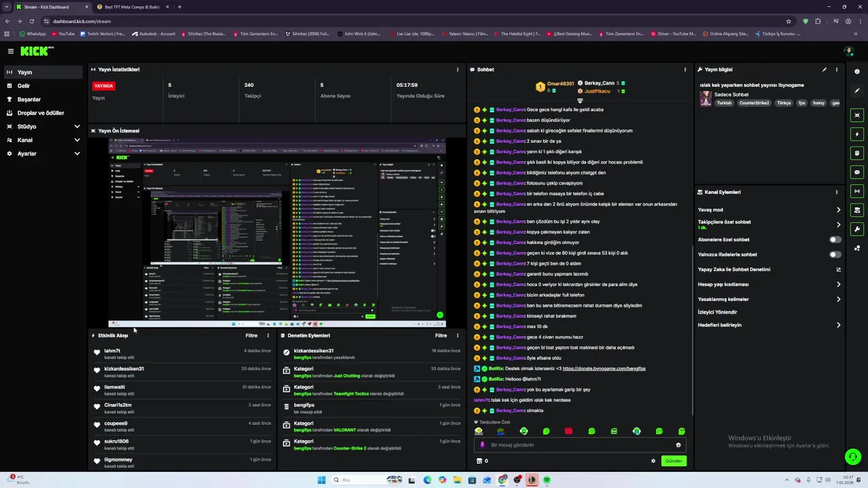Viewport: 868px width, 488px height.
Task: Click the chat message input field
Action: coord(580,445)
